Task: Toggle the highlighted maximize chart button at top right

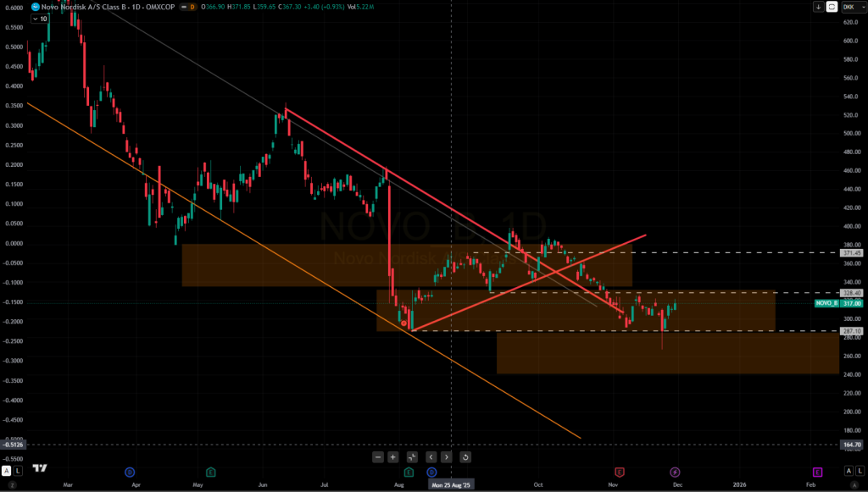Action: click(x=832, y=7)
